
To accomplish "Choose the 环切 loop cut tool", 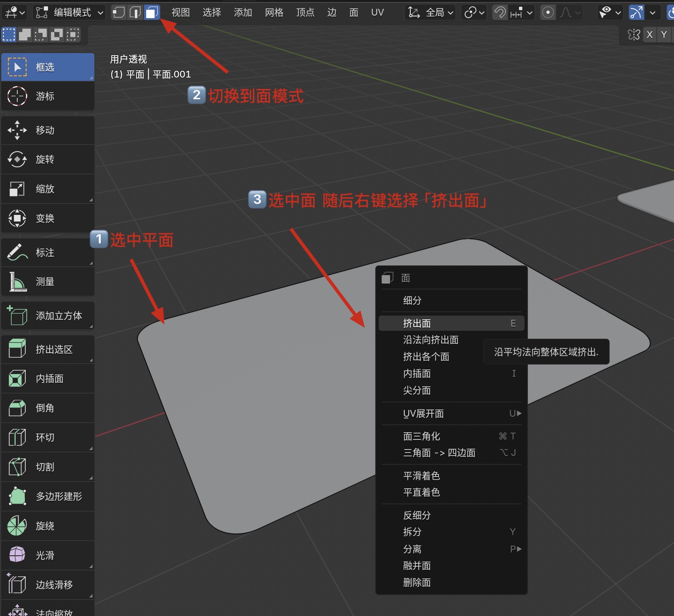I will [48, 438].
